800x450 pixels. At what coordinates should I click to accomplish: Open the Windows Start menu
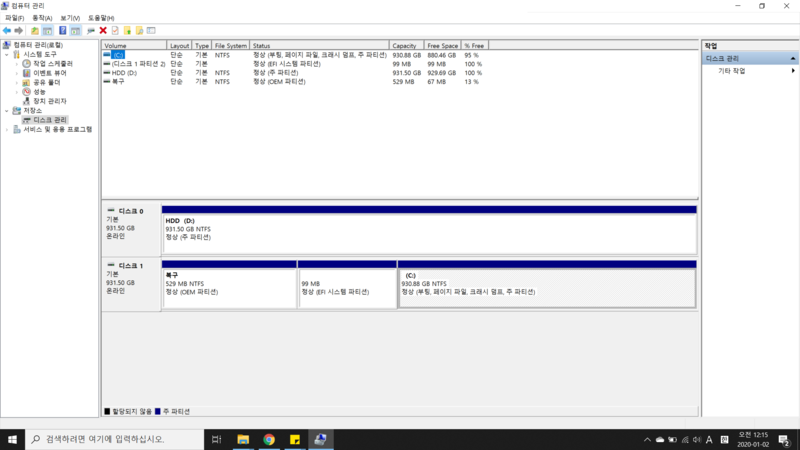pos(12,439)
